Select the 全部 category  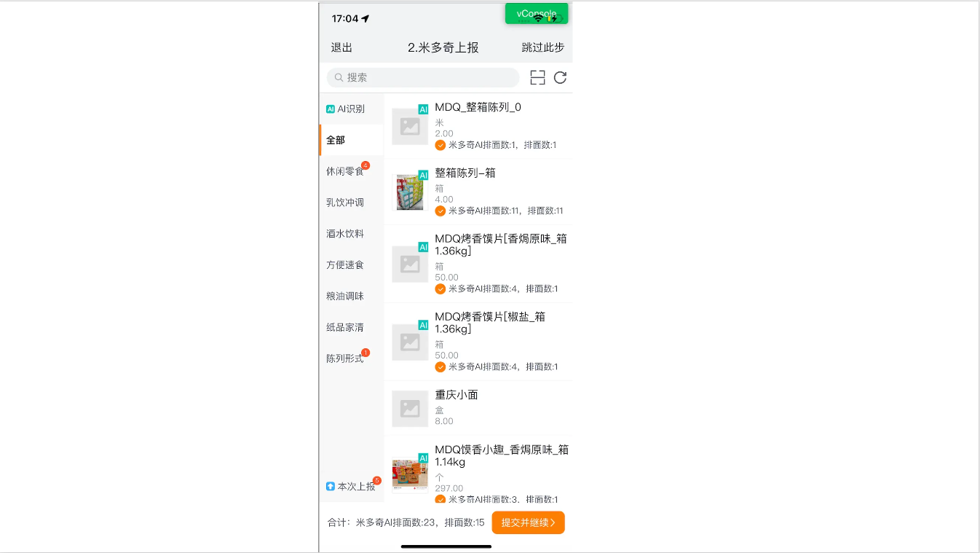(x=351, y=140)
